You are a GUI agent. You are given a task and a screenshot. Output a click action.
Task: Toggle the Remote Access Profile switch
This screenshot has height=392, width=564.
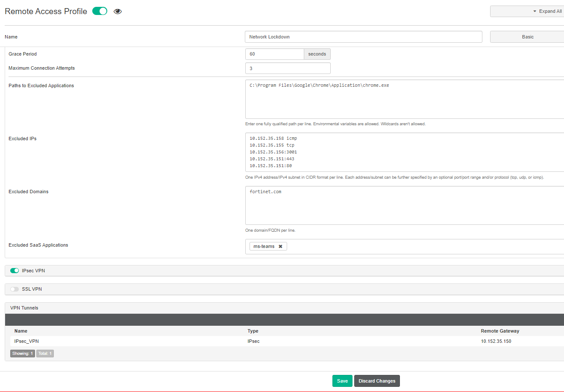(x=100, y=11)
